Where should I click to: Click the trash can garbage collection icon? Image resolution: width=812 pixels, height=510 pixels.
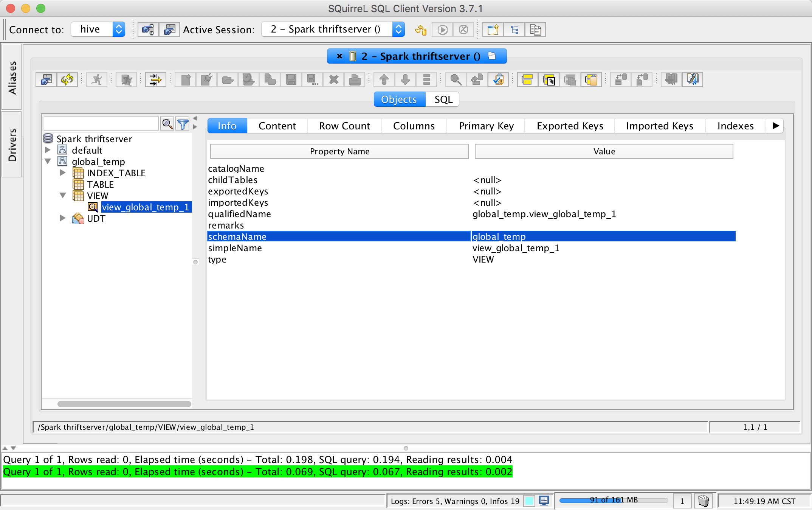click(x=704, y=501)
